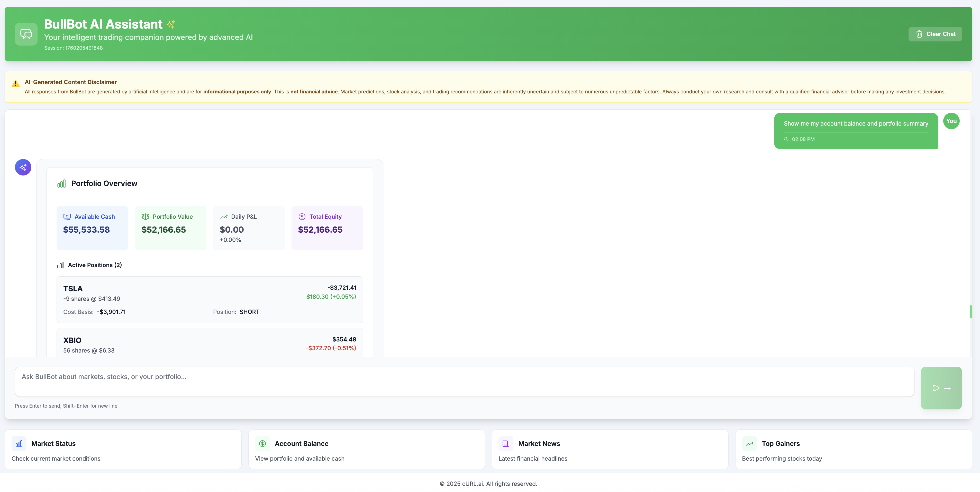Image resolution: width=980 pixels, height=492 pixels.
Task: Click the Daily P&L $0.00 value
Action: click(232, 230)
